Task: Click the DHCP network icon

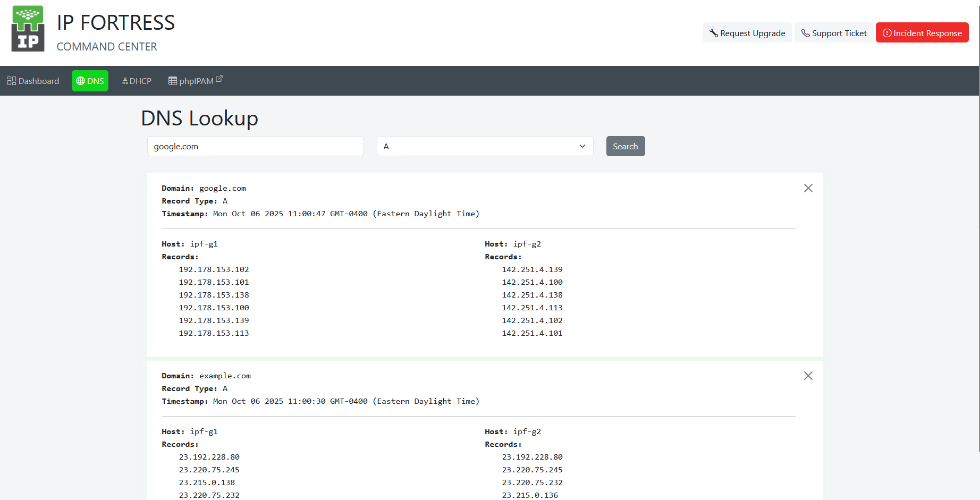Action: pyautogui.click(x=125, y=81)
